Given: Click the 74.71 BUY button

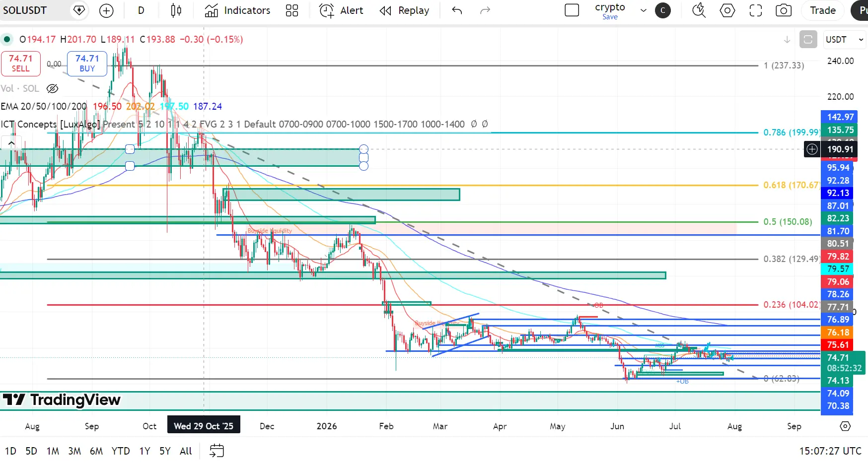Looking at the screenshot, I should tap(87, 64).
